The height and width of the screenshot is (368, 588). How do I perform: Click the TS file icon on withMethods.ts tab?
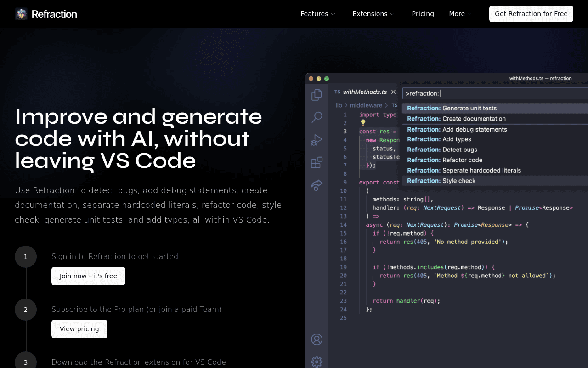coord(337,92)
